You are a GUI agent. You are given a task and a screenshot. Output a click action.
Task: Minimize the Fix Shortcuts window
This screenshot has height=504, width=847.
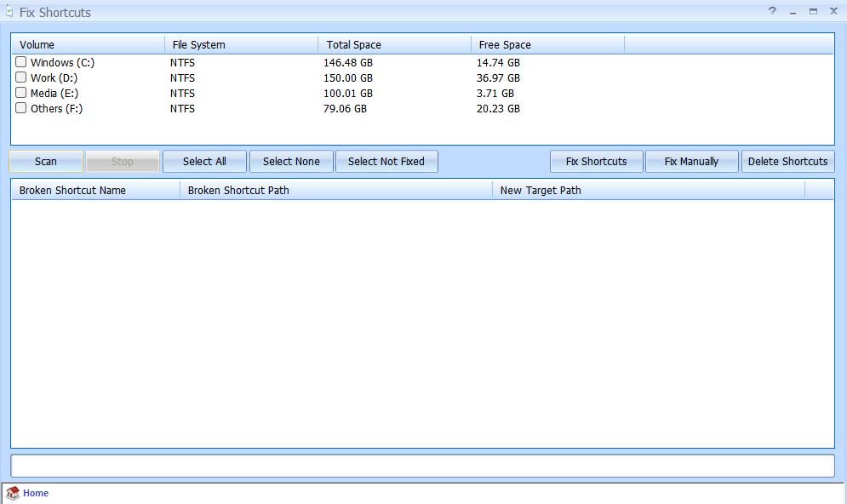[793, 12]
